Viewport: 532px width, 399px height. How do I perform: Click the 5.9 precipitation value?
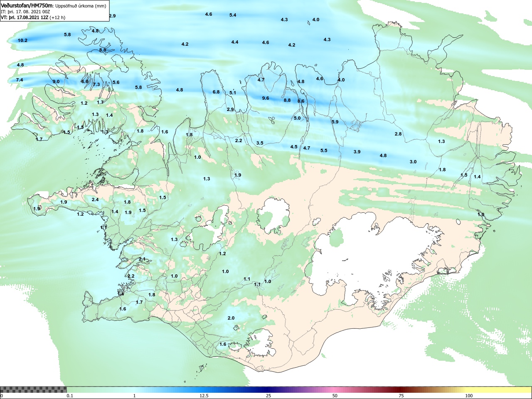coord(335,122)
